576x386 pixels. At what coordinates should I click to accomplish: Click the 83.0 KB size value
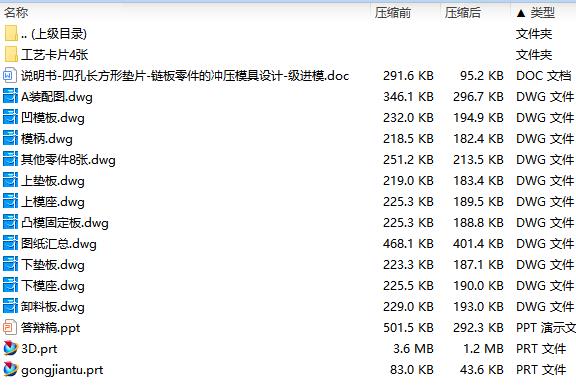pyautogui.click(x=412, y=369)
